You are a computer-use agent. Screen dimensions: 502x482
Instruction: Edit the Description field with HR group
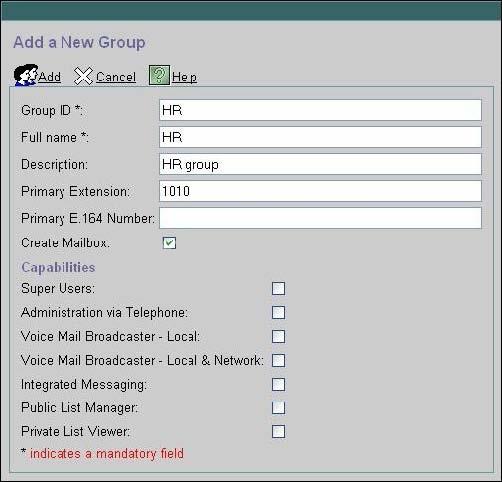point(320,164)
